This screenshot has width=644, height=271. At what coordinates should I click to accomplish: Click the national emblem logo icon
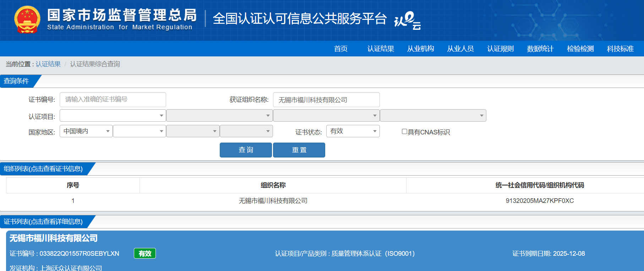pyautogui.click(x=27, y=20)
